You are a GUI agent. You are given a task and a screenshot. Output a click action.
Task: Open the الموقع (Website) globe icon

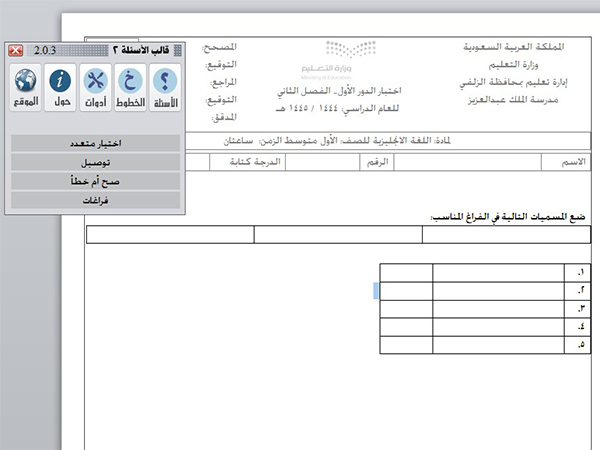(27, 88)
